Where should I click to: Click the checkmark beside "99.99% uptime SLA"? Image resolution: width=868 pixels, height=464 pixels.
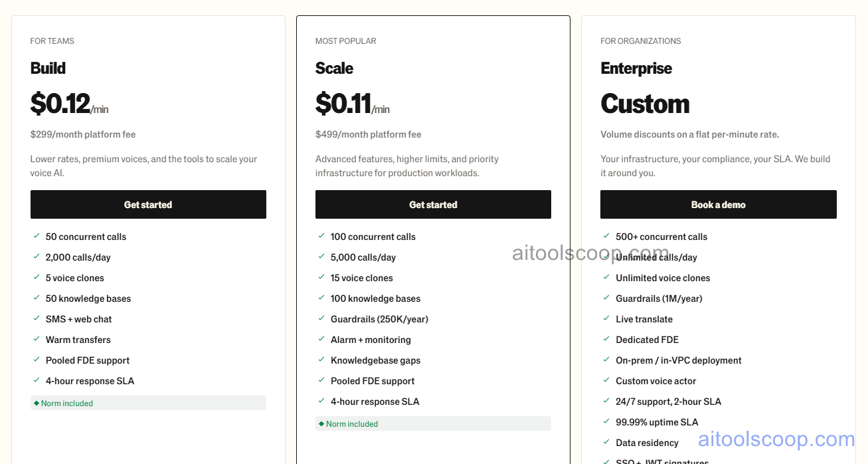(606, 422)
